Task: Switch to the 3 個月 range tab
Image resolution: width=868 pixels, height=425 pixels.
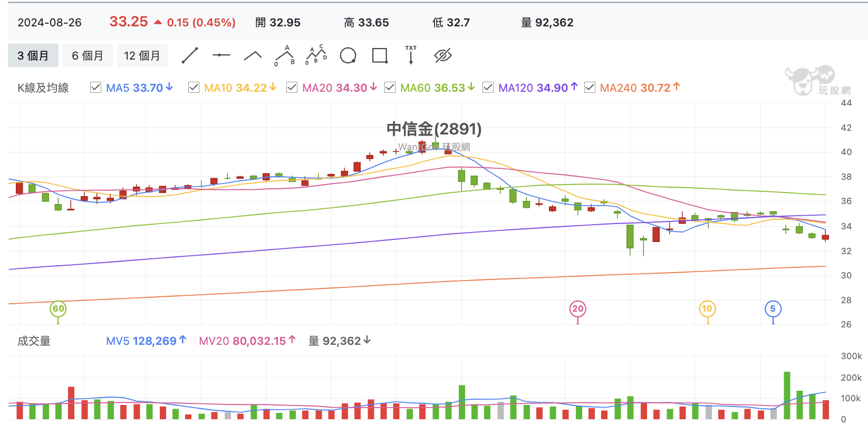Action: pos(33,55)
